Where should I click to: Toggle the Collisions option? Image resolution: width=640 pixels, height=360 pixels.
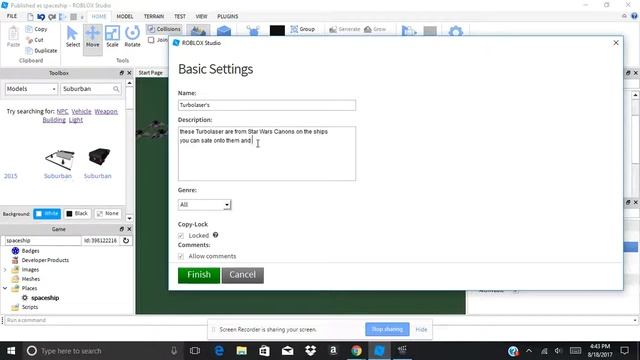(x=164, y=29)
